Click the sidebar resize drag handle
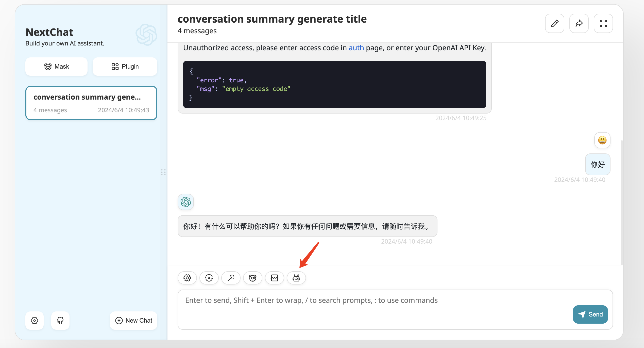 [163, 172]
